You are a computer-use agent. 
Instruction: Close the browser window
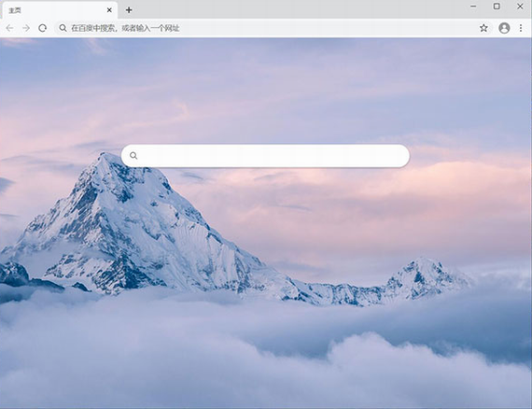(x=520, y=7)
